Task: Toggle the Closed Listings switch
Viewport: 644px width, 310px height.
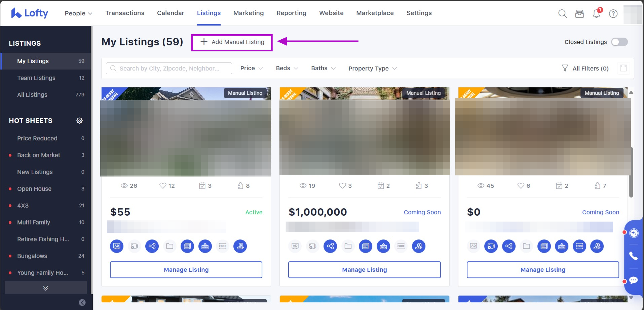Action: pyautogui.click(x=619, y=42)
